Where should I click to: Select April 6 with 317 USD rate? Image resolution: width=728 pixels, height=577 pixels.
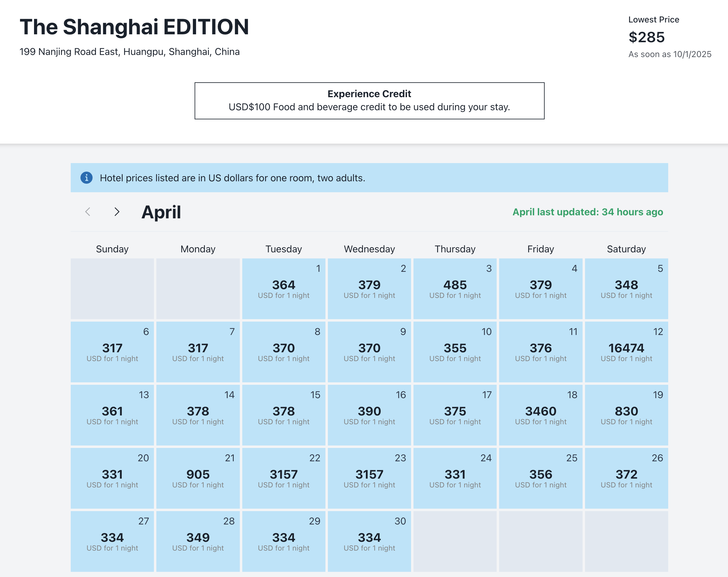click(x=112, y=352)
